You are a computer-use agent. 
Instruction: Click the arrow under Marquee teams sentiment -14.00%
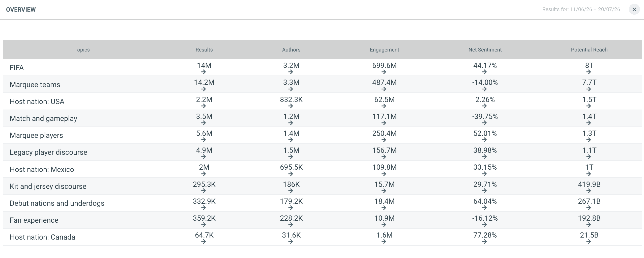point(484,89)
